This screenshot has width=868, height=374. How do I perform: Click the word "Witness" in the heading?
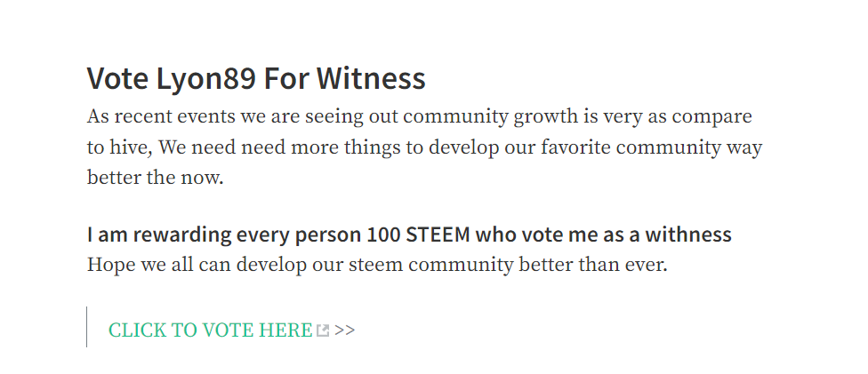point(372,78)
